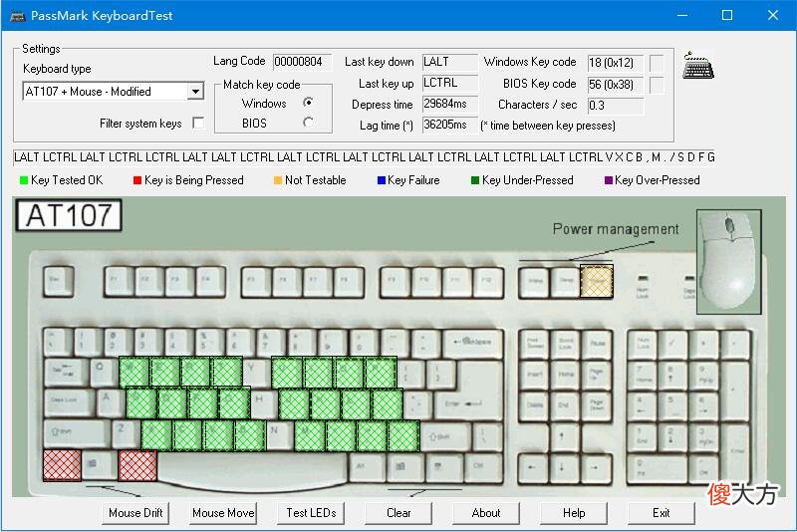
Task: Click the Backspace key on keyboard image
Action: [x=473, y=343]
